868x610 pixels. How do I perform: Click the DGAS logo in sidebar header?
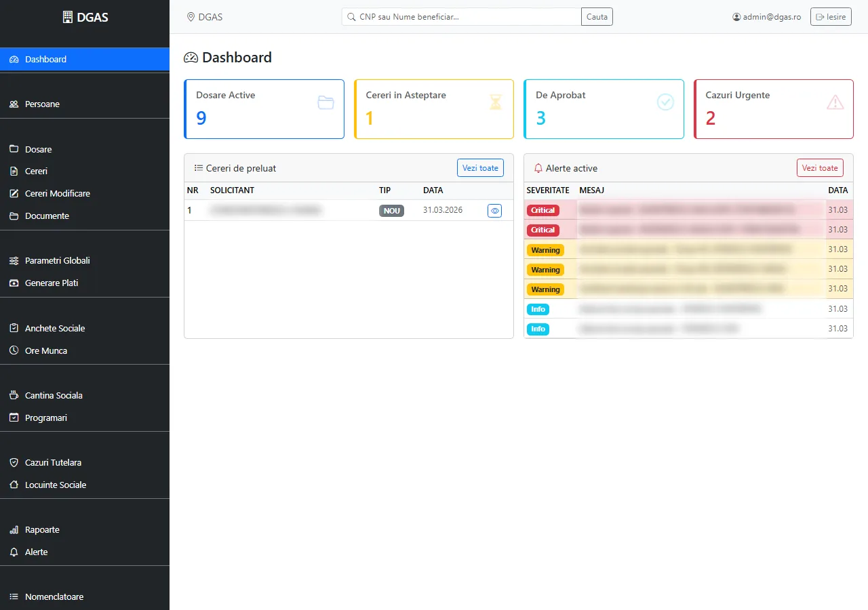point(85,17)
